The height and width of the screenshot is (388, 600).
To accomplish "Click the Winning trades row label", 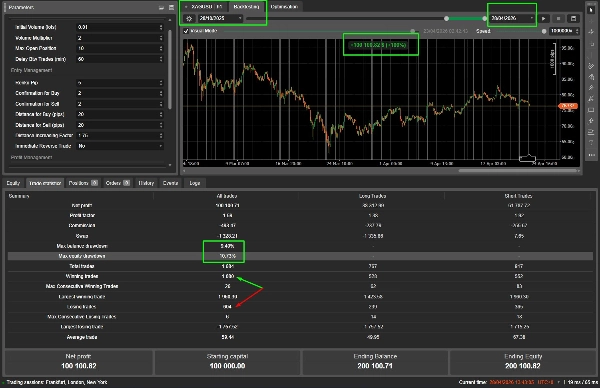I will 82,276.
